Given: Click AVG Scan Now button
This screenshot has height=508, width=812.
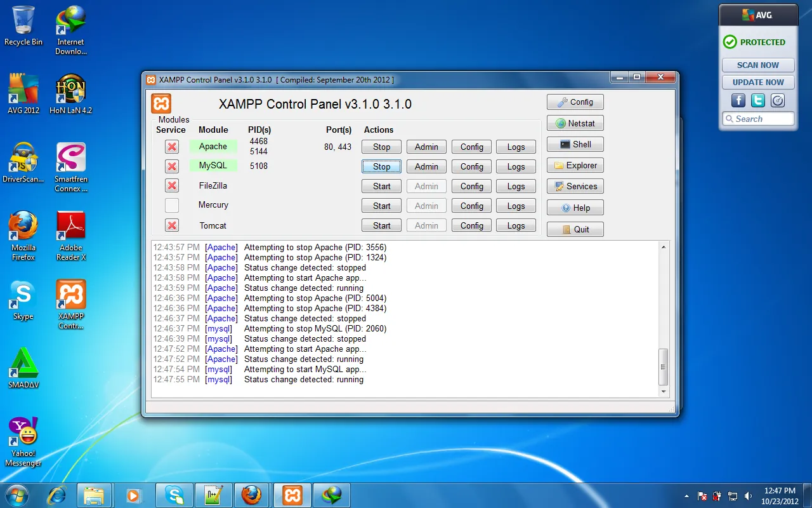Looking at the screenshot, I should (x=758, y=65).
